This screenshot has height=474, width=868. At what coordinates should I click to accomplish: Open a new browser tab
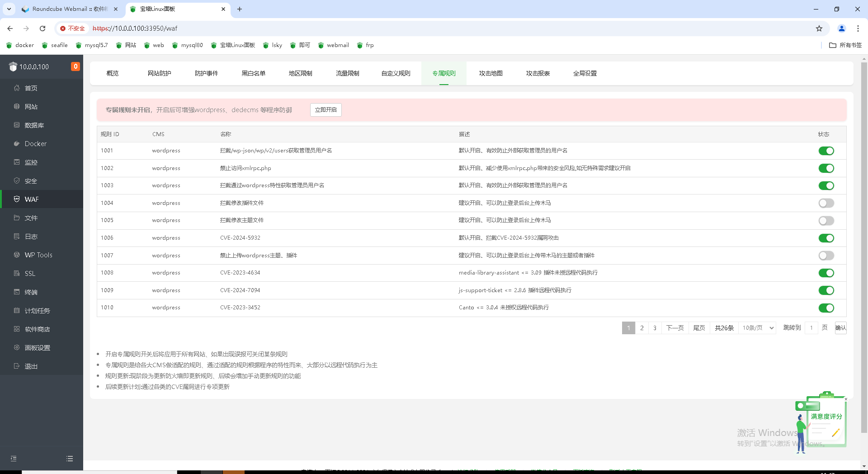click(240, 9)
